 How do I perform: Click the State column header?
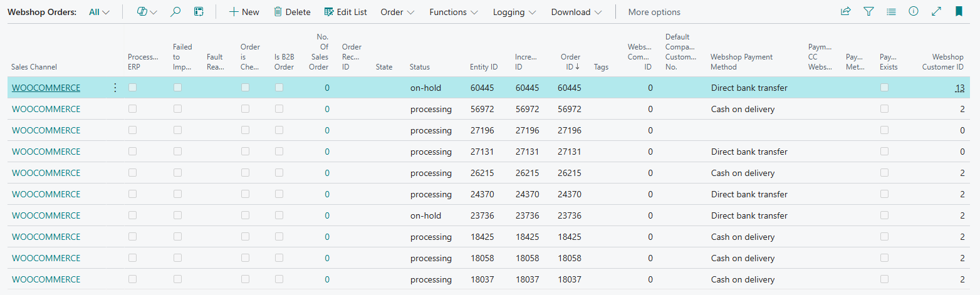pos(384,67)
